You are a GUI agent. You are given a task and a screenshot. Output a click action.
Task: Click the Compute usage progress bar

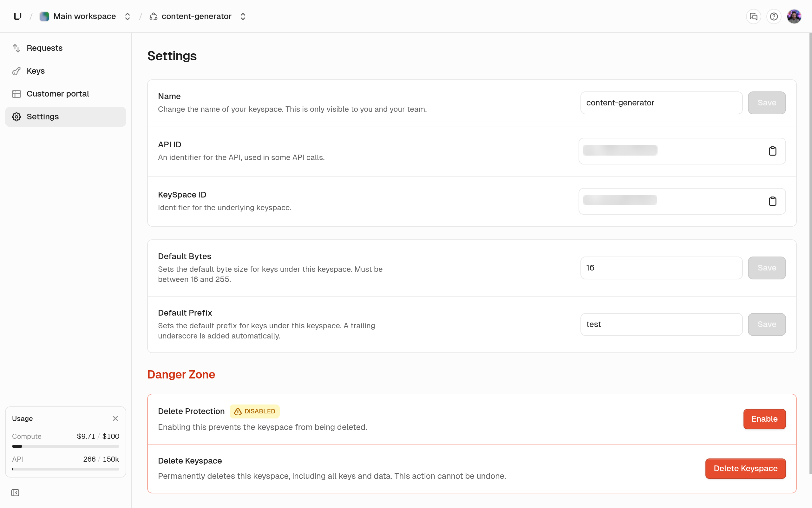tap(66, 446)
